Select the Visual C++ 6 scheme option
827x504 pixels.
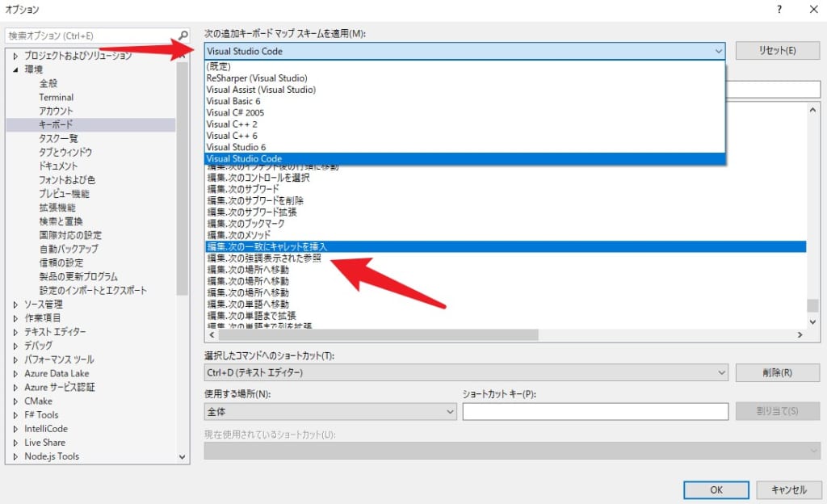click(464, 136)
